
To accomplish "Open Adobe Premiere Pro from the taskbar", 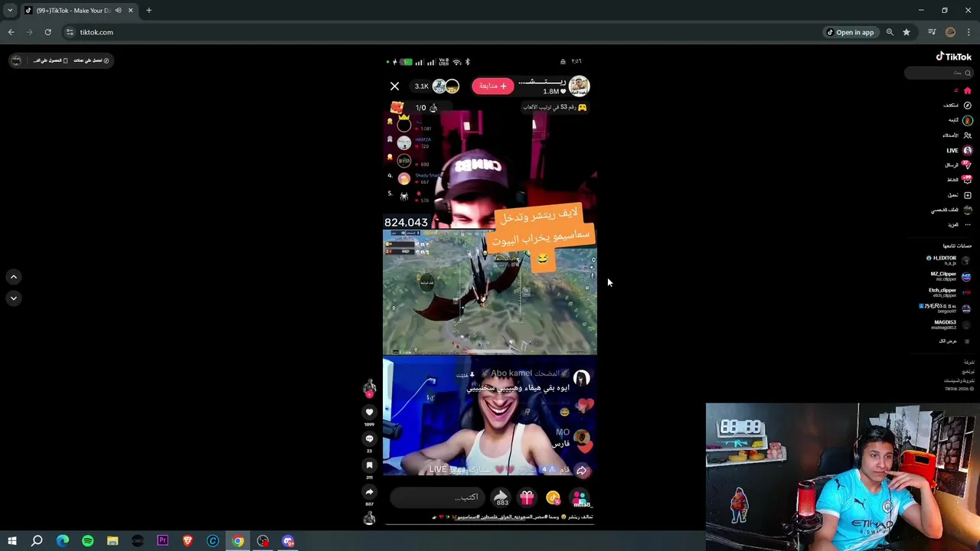I will pos(162,541).
